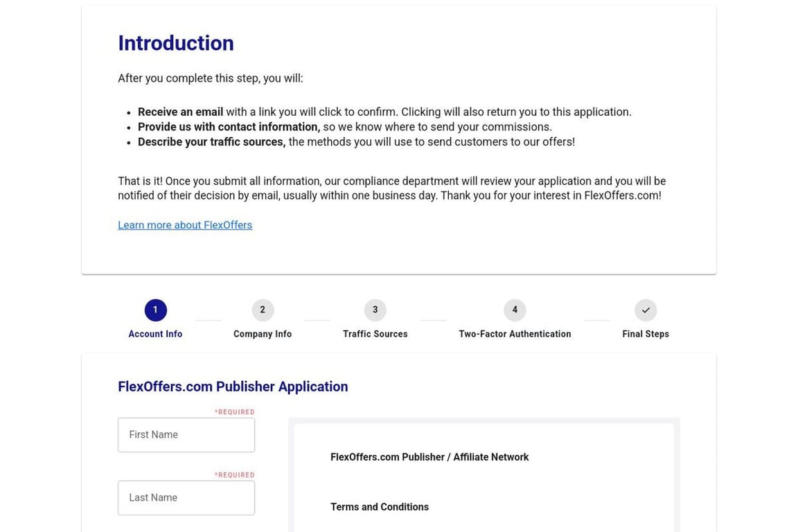Focus the Last Name input box
The image size is (798, 532).
click(x=186, y=497)
